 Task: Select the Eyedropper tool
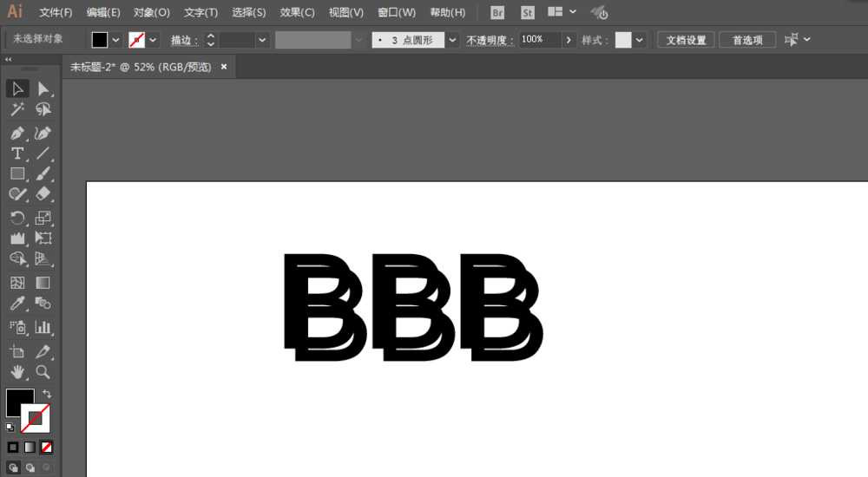[17, 304]
